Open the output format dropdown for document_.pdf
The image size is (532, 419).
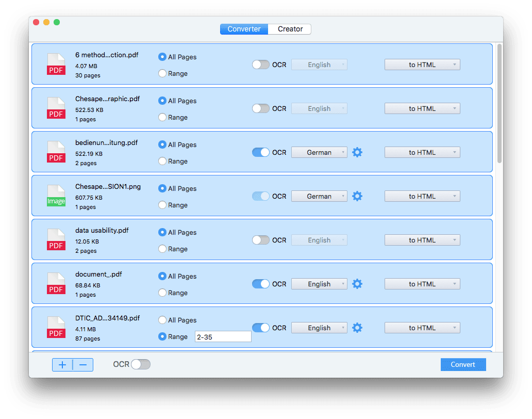pyautogui.click(x=422, y=284)
